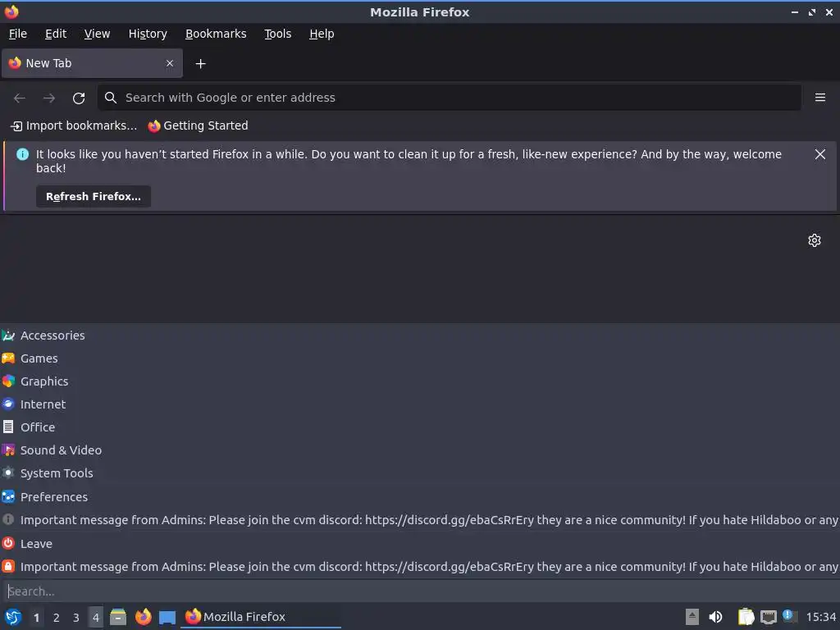Expand the Office menu category
The width and height of the screenshot is (840, 630).
(x=420, y=427)
